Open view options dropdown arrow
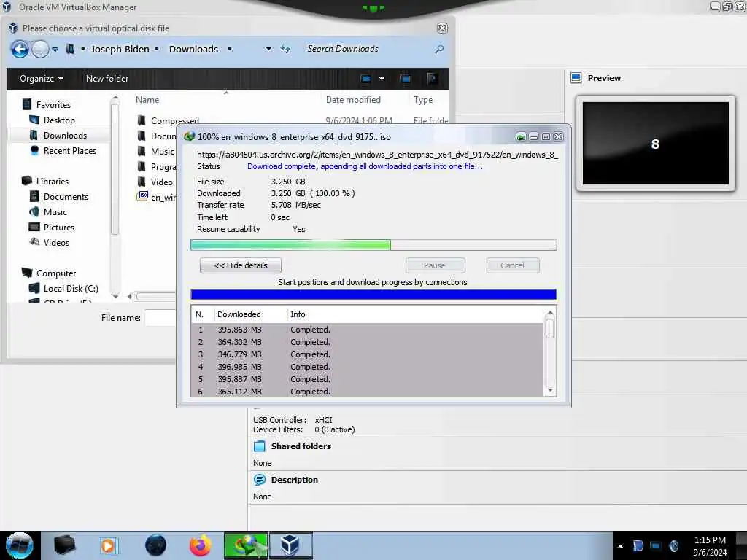Screen dimensions: 747x560 [382, 79]
